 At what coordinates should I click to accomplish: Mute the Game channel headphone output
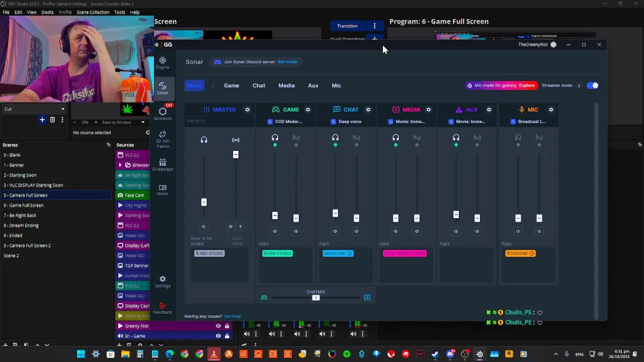(275, 231)
